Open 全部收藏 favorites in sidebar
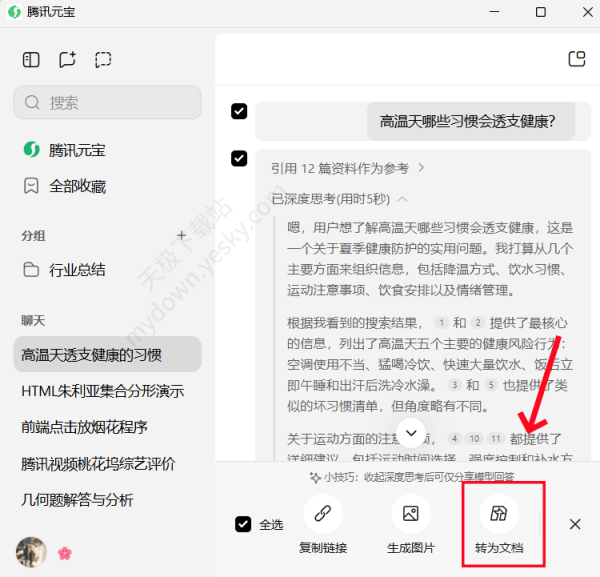The width and height of the screenshot is (600, 577). tap(77, 186)
